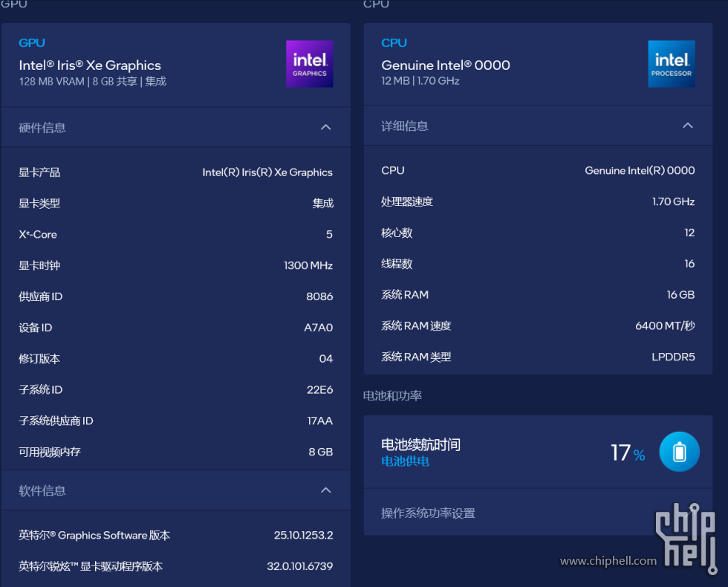
Task: Click the subtitle "12 MB | 1.70 GHz"
Action: tap(420, 81)
